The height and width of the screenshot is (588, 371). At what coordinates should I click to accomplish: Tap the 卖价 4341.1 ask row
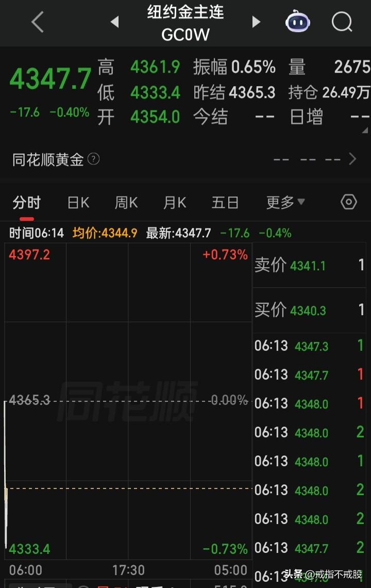(309, 265)
